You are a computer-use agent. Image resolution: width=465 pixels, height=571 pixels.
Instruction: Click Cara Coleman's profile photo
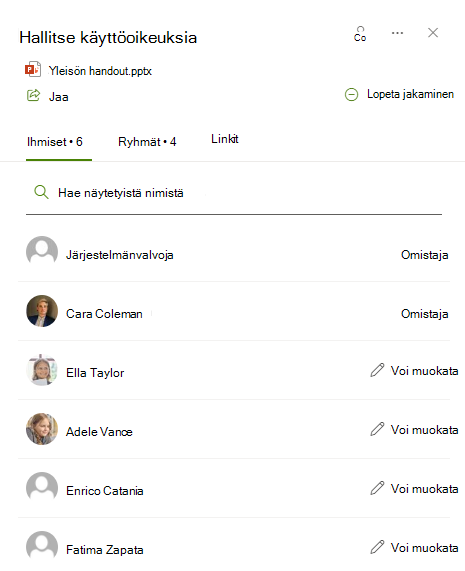pyautogui.click(x=42, y=311)
